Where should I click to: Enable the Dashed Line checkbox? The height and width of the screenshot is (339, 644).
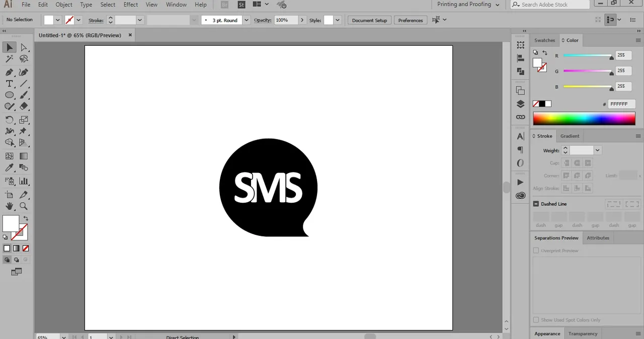(536, 204)
